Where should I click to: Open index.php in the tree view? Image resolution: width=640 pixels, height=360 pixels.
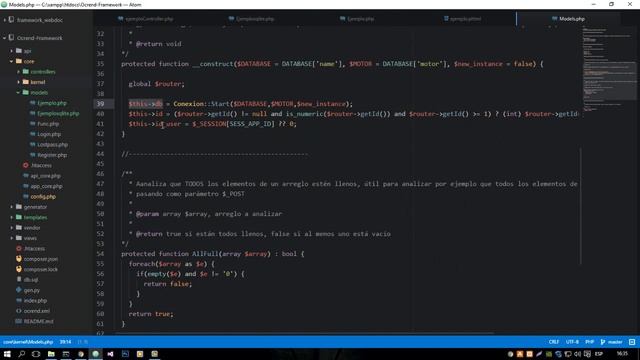point(35,301)
